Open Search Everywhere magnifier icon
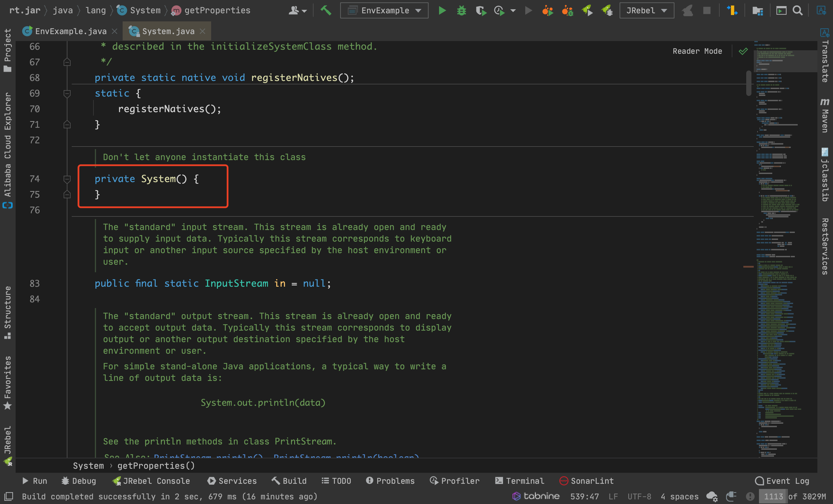The width and height of the screenshot is (833, 504). (x=798, y=10)
